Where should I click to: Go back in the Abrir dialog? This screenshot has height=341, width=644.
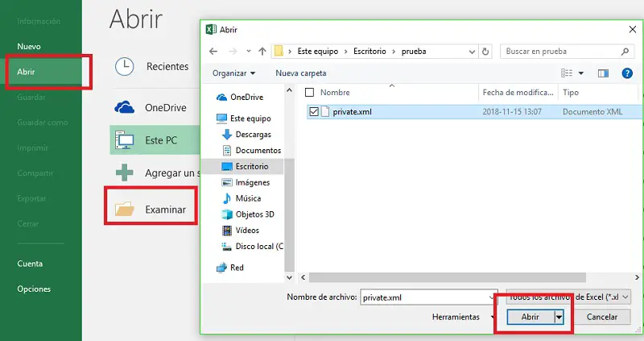click(213, 52)
